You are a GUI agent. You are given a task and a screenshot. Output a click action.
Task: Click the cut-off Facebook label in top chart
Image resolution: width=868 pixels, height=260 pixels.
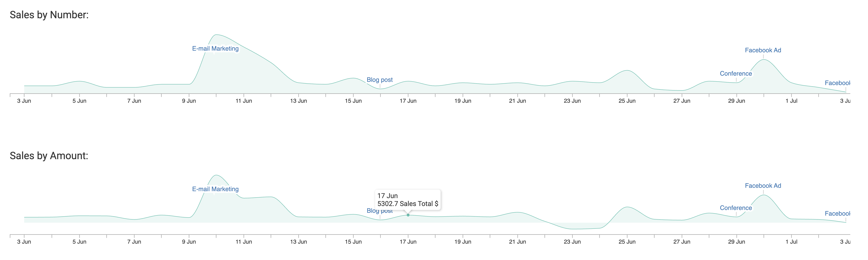[837, 83]
